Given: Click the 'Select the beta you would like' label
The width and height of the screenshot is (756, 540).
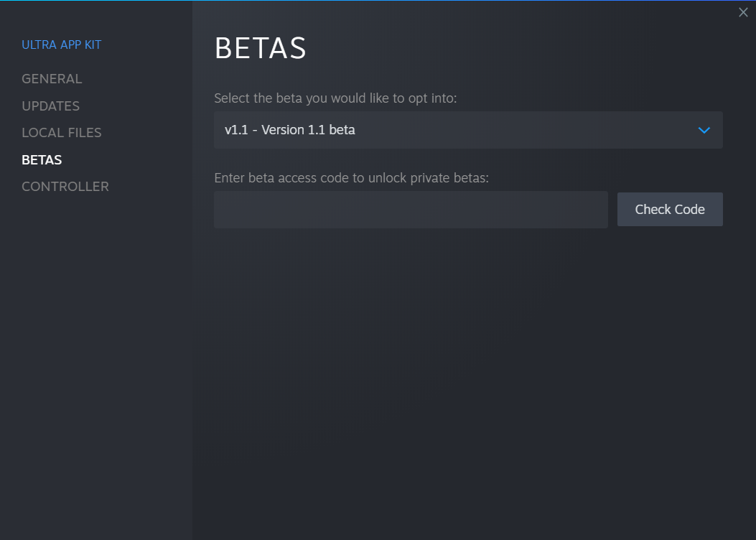Looking at the screenshot, I should [335, 98].
